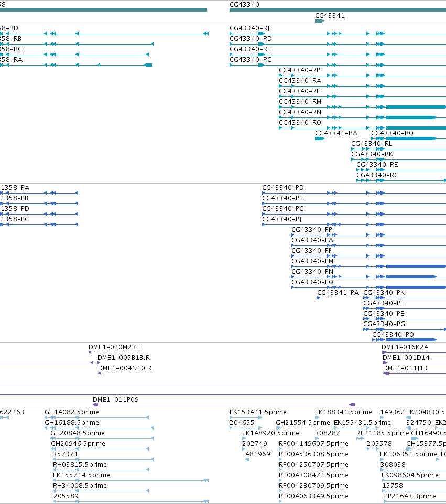This screenshot has width=446, height=504.
Task: Click EST EP21643.3prime label
Action: tap(410, 496)
